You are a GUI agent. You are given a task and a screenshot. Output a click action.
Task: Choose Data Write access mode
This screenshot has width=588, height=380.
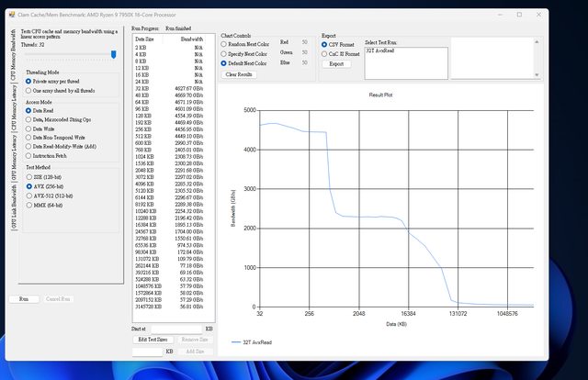pyautogui.click(x=28, y=128)
